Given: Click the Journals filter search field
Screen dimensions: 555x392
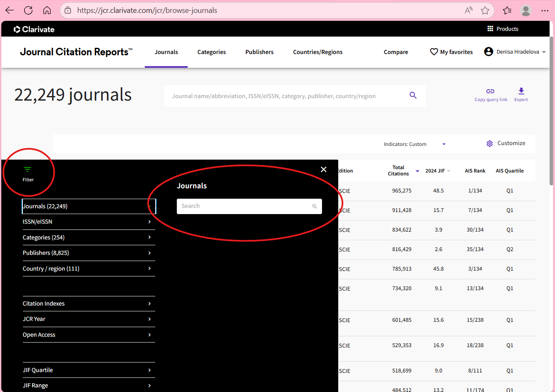Looking at the screenshot, I should pos(245,206).
